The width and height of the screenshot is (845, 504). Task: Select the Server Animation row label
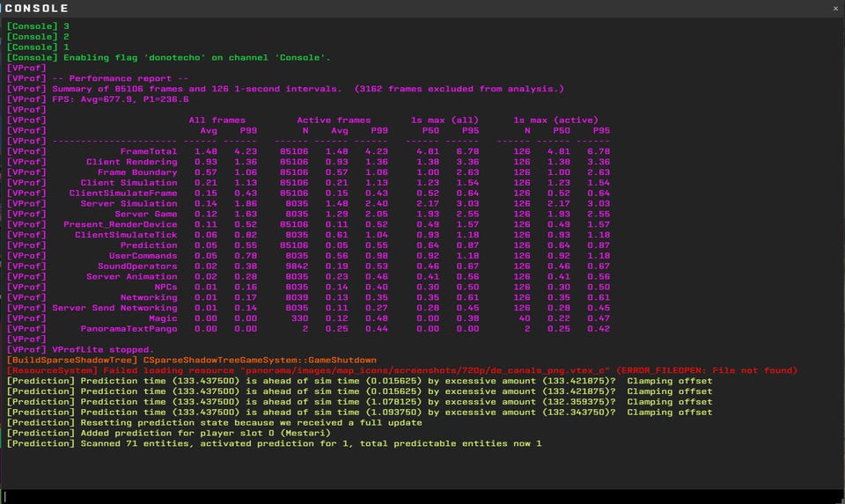pos(131,277)
